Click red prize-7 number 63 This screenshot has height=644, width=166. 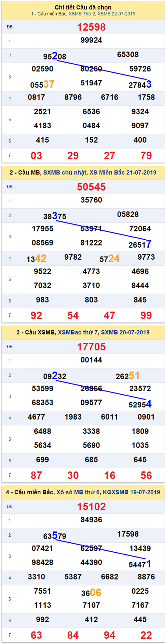coord(36,635)
